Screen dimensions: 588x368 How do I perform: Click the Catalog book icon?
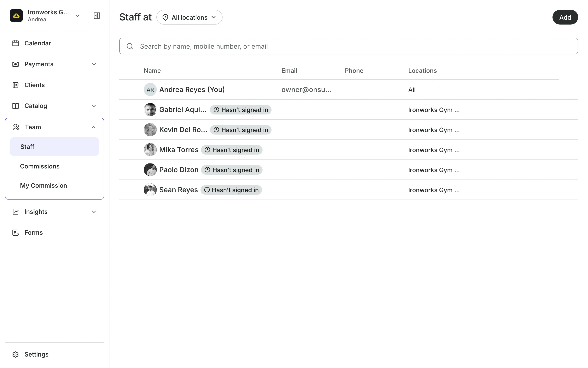(16, 106)
